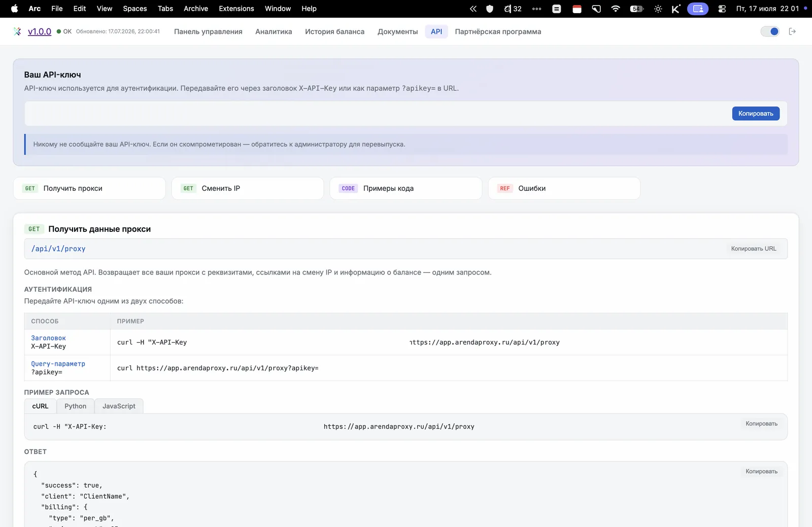The height and width of the screenshot is (527, 812).
Task: Click the blue Копировать API key button
Action: (756, 114)
